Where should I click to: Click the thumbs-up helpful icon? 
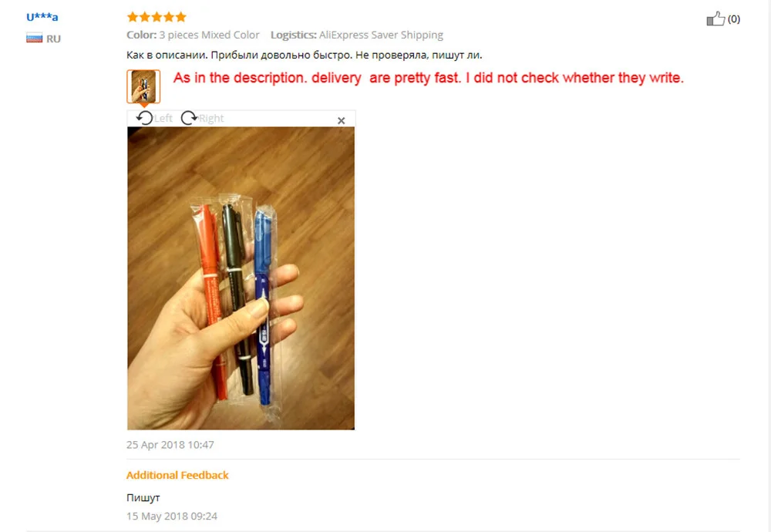(715, 19)
